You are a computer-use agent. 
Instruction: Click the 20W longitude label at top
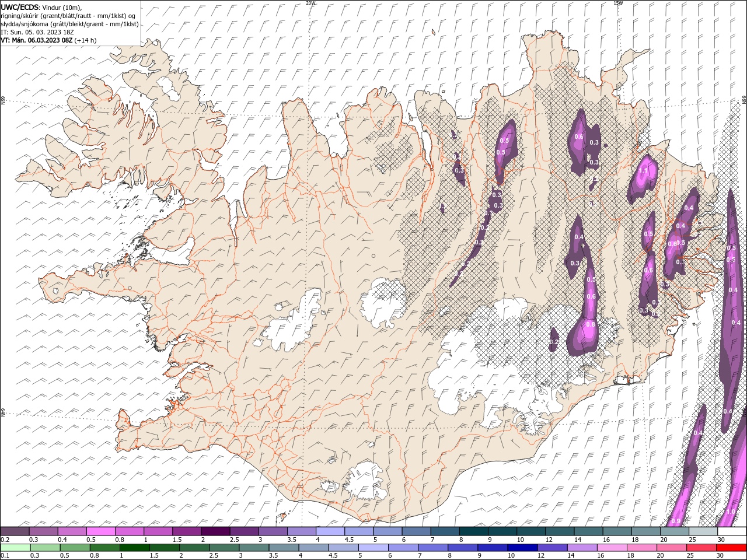(310, 3)
